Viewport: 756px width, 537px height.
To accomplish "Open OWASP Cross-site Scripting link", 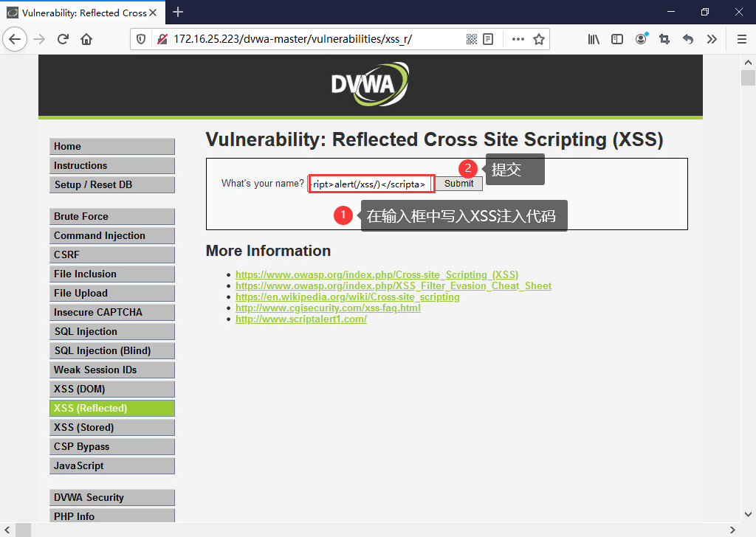I will coord(377,274).
